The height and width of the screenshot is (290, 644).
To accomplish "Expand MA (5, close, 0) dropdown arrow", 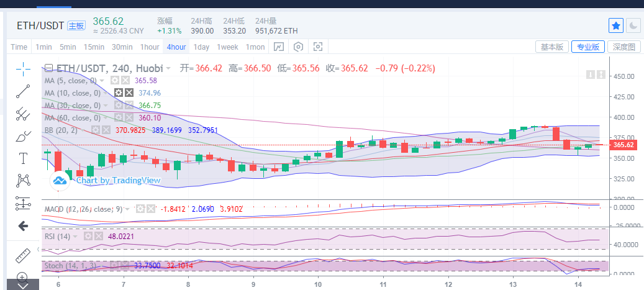I will 102,81.
